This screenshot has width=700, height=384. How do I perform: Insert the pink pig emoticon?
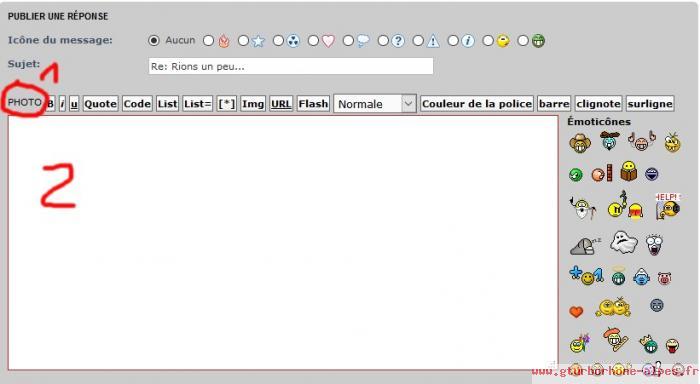[x=664, y=279]
